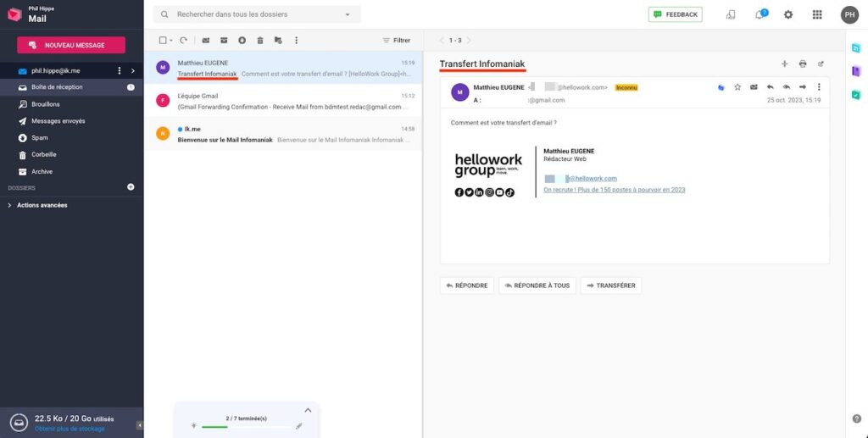The image size is (868, 438).
Task: Select the Matthieu EUGENE message row
Action: 283,68
